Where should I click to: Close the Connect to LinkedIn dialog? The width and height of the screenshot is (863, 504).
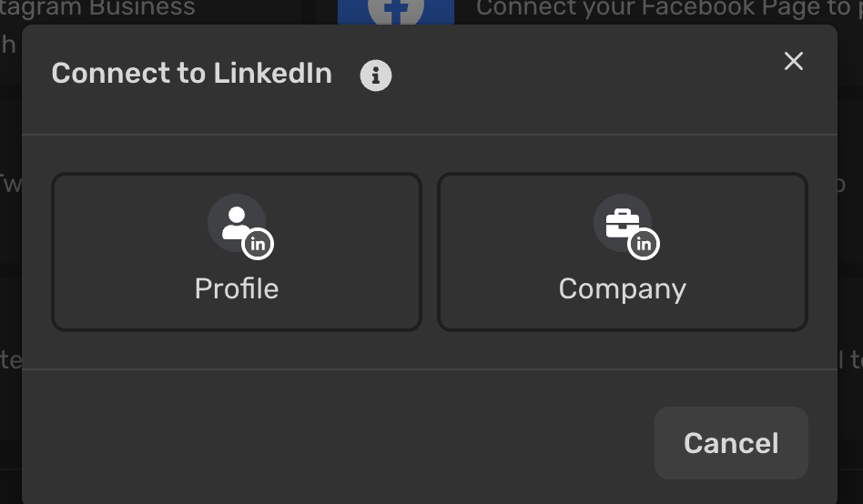tap(793, 61)
